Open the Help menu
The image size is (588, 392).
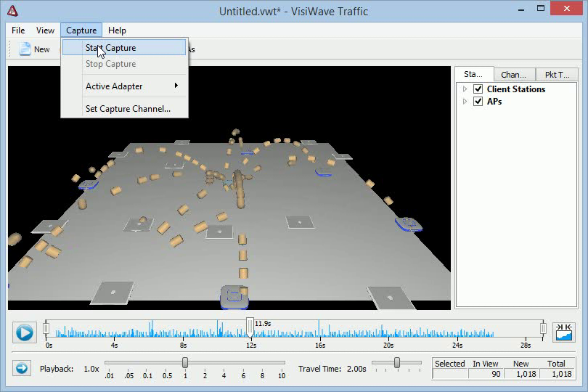pos(117,30)
